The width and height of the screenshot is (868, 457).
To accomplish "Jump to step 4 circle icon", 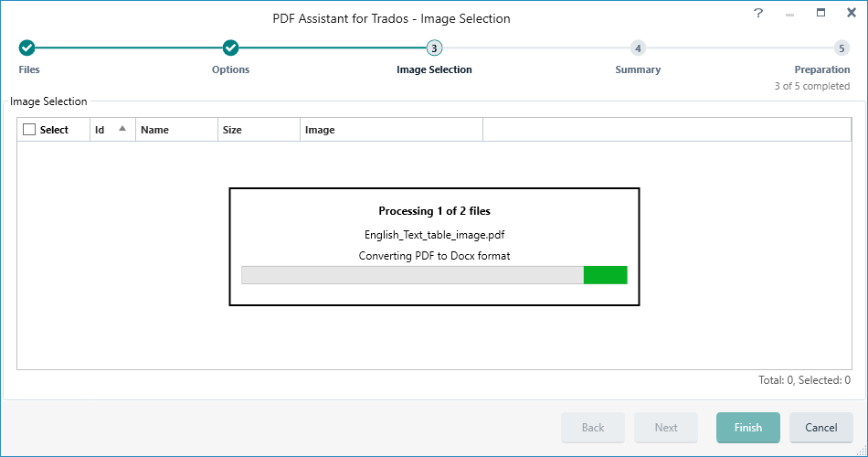I will (638, 48).
